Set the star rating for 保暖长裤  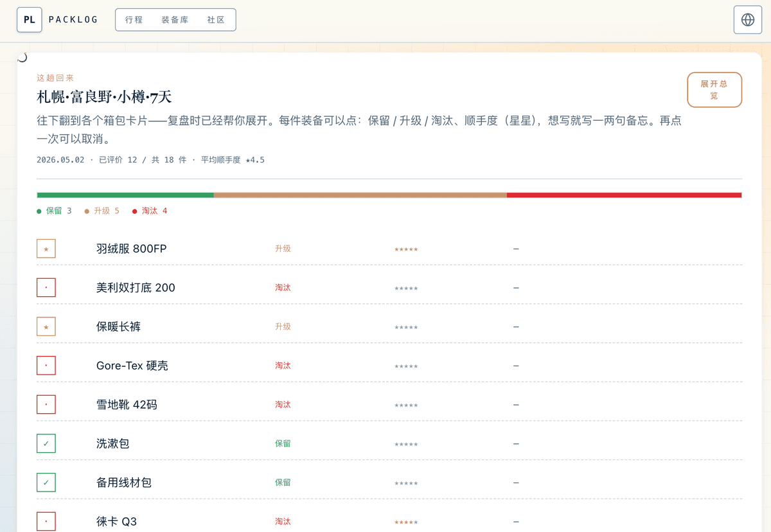(x=406, y=328)
